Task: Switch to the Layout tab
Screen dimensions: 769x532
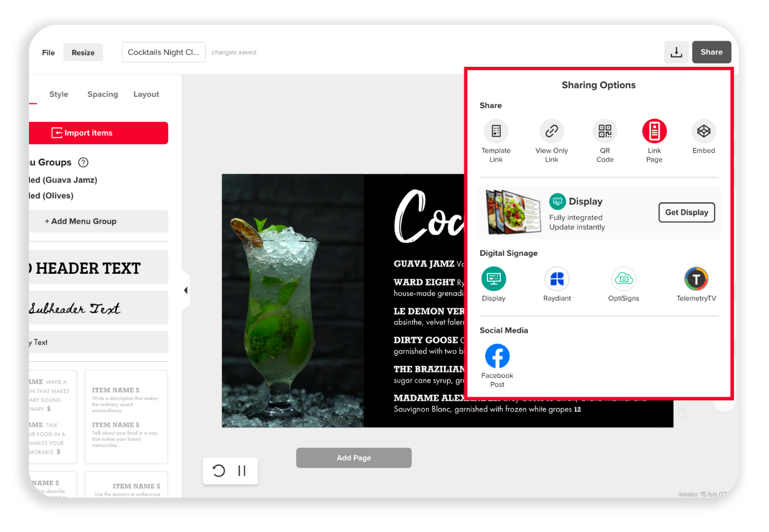Action: tap(146, 94)
